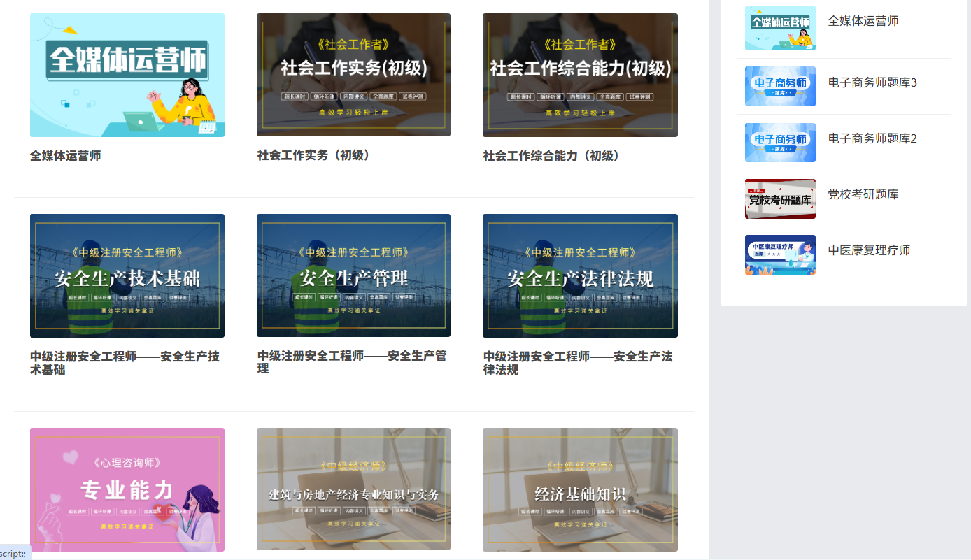Open 中医康复理疗师 sidebar entry

tap(869, 250)
